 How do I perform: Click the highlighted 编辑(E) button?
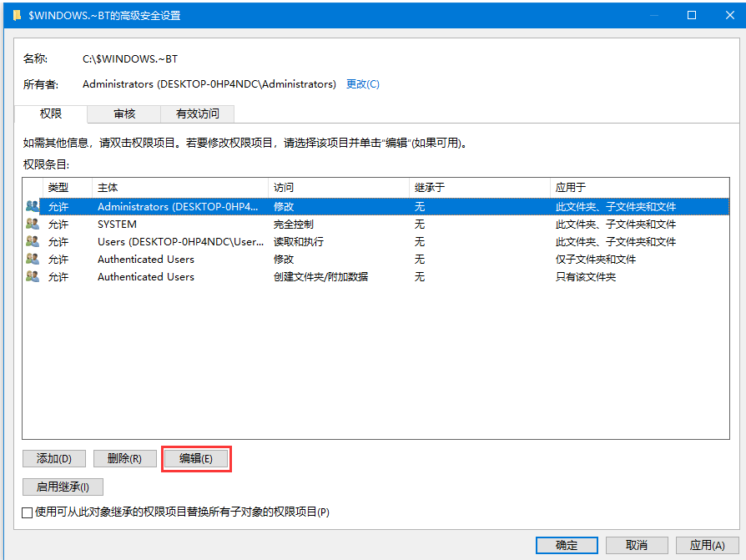(x=196, y=458)
